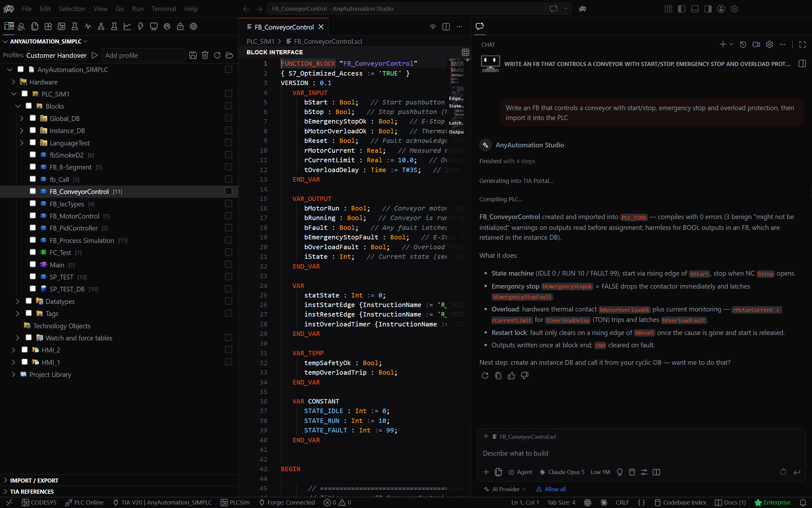Click the save profile floppy disk icon
Viewport: 812px width, 508px height.
(x=193, y=56)
